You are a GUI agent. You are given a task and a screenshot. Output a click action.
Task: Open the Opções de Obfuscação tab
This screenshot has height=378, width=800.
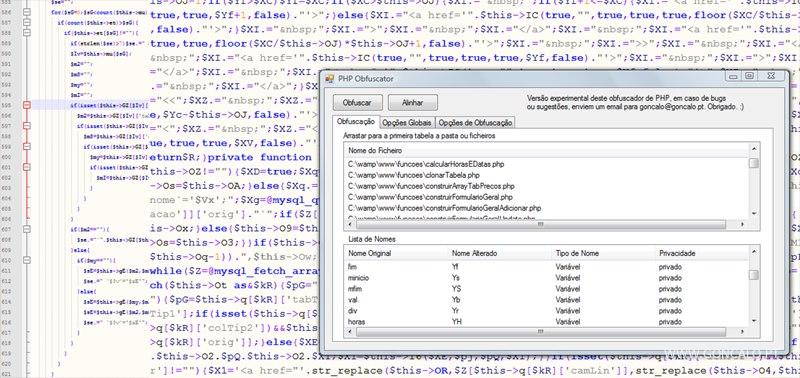tap(475, 123)
